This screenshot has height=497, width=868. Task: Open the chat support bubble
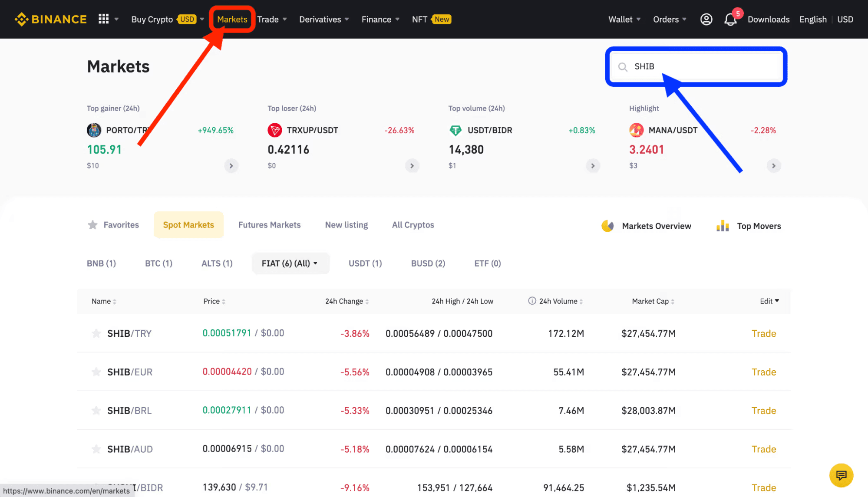click(842, 475)
